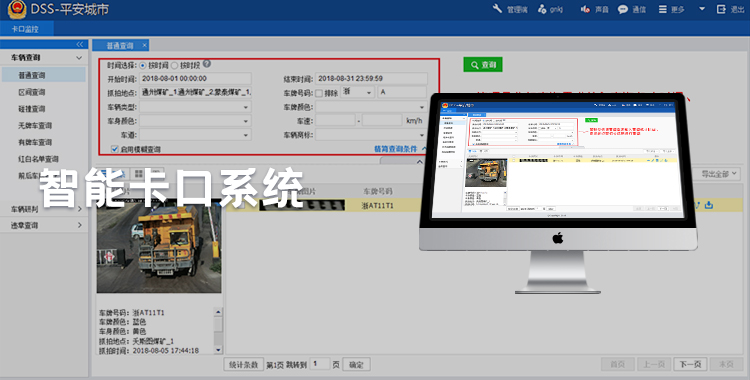The width and height of the screenshot is (750, 380).
Task: Open the 车辆类型 dropdown
Action: coord(195,107)
